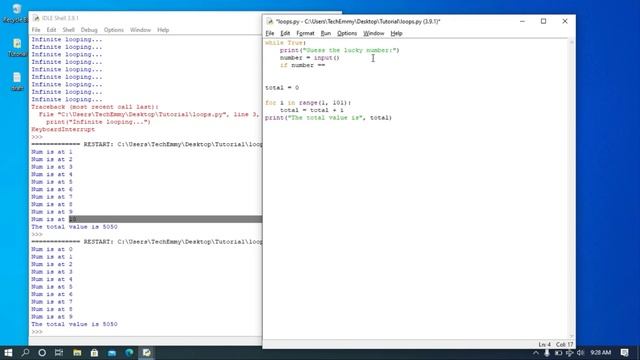Viewport: 640px width, 360px height.
Task: Click the editor vertical scrollbar
Action: (571, 189)
